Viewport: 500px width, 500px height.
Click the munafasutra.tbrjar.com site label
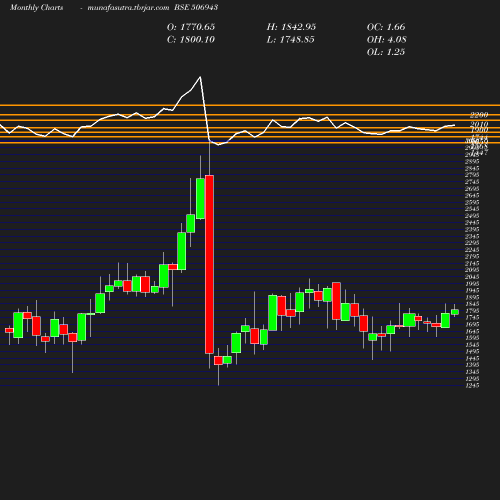coord(128,8)
